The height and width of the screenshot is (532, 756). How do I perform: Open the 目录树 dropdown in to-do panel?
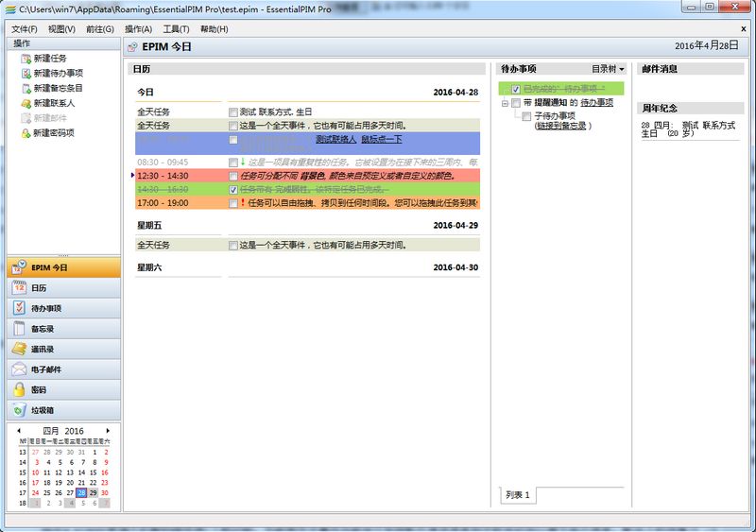point(608,69)
